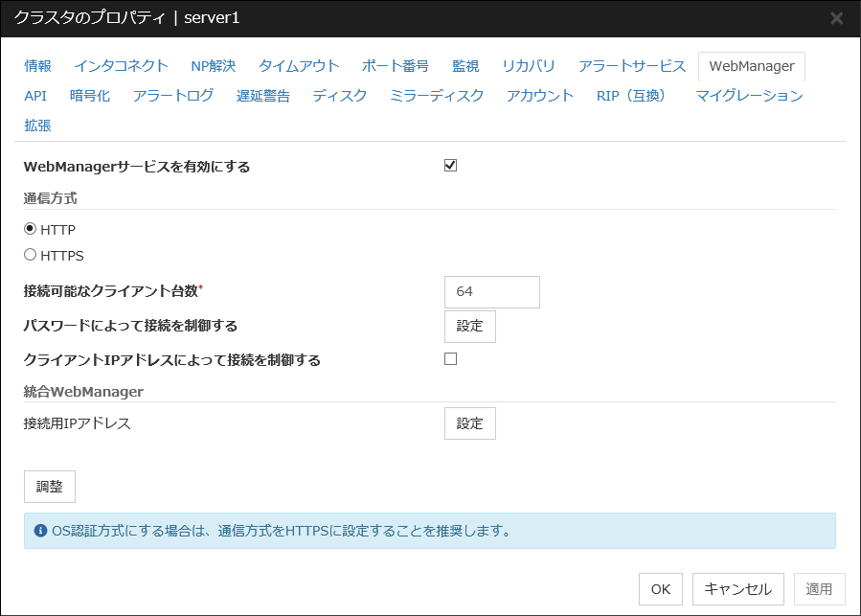Select the アラートサービス tab
The width and height of the screenshot is (861, 616).
click(x=632, y=66)
